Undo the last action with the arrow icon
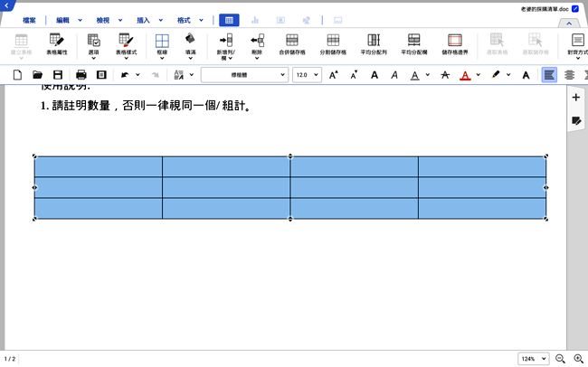The width and height of the screenshot is (588, 367). click(x=125, y=75)
